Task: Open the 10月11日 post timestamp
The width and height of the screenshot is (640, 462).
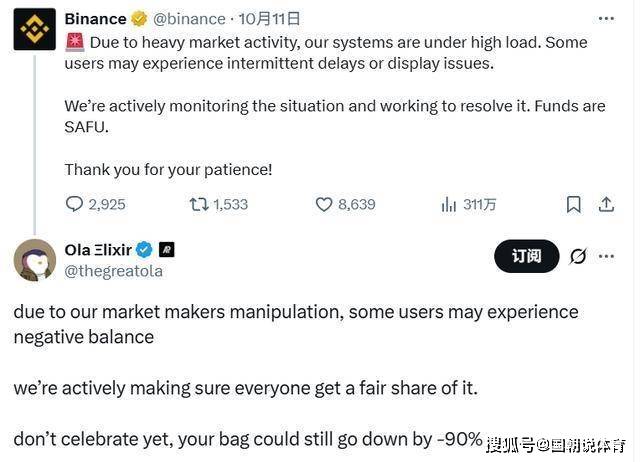Action: tap(272, 19)
